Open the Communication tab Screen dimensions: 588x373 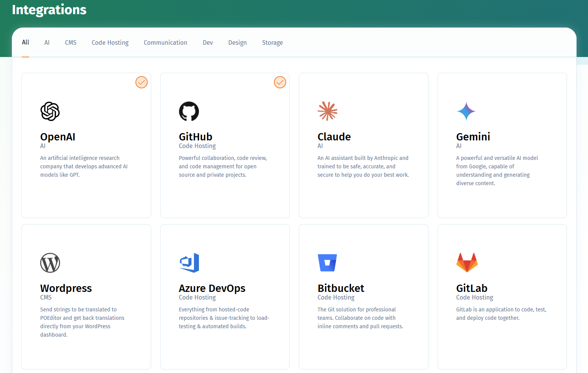coord(166,42)
